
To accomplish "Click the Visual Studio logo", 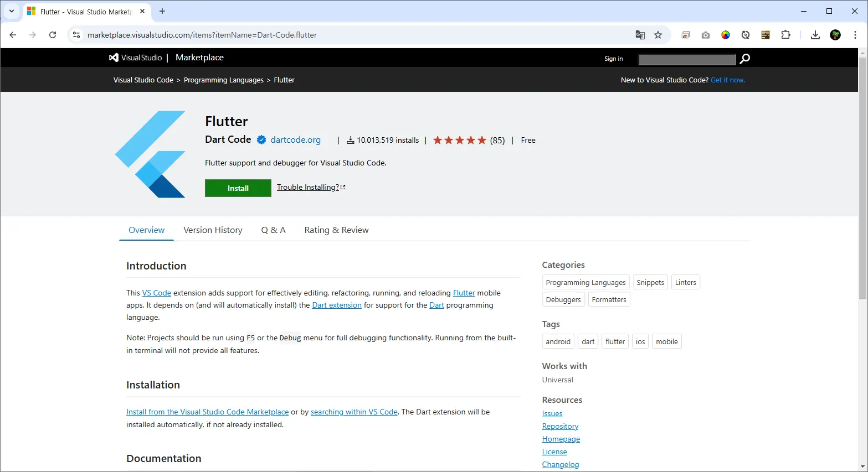I will 135,58.
